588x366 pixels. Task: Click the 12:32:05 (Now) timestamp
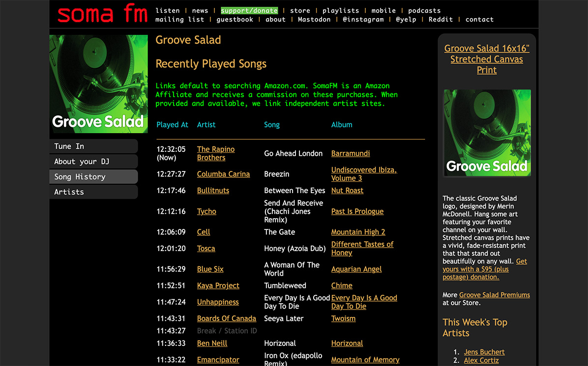171,153
